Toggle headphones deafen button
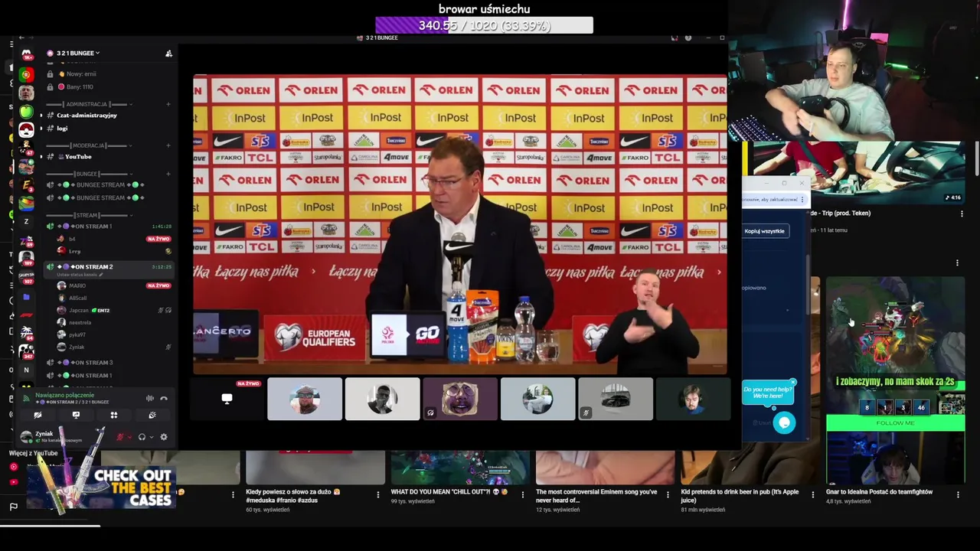The image size is (980, 551). [142, 437]
